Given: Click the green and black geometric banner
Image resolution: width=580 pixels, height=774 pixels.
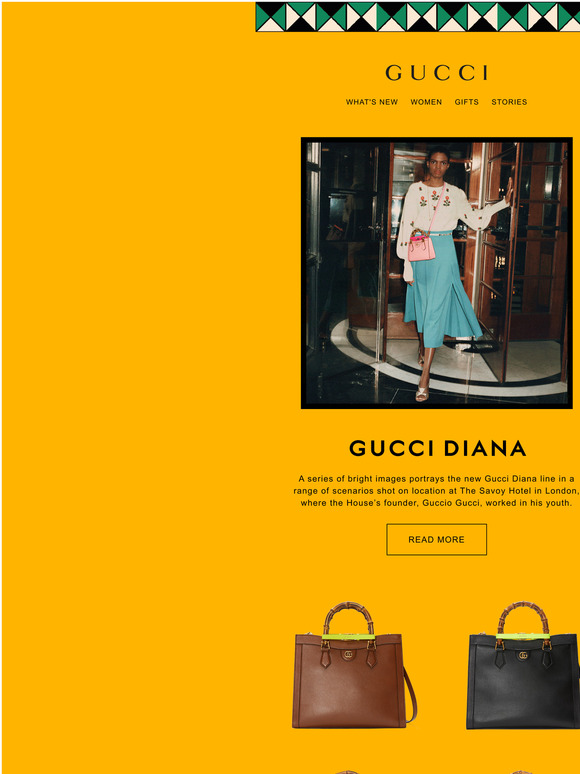Looking at the screenshot, I should pyautogui.click(x=418, y=17).
